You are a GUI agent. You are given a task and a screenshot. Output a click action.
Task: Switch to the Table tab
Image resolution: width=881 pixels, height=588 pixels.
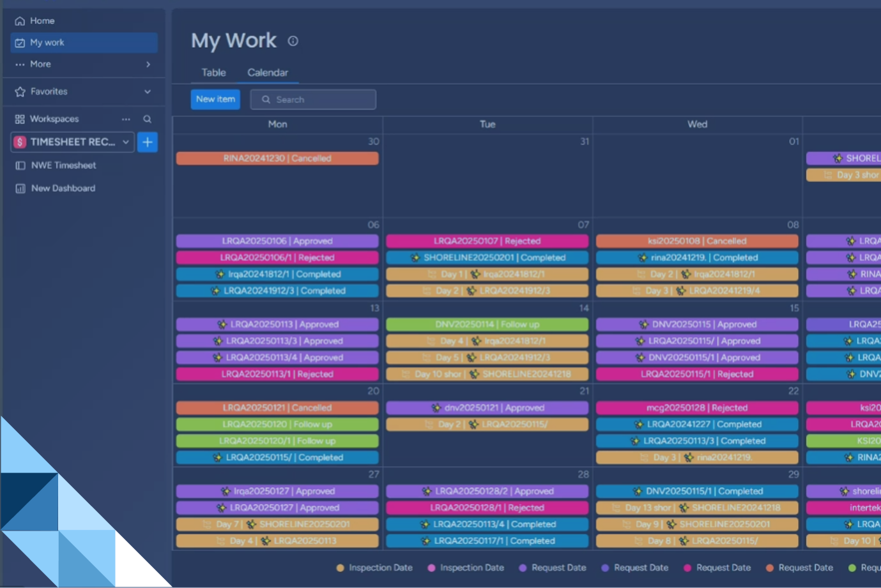click(x=212, y=73)
